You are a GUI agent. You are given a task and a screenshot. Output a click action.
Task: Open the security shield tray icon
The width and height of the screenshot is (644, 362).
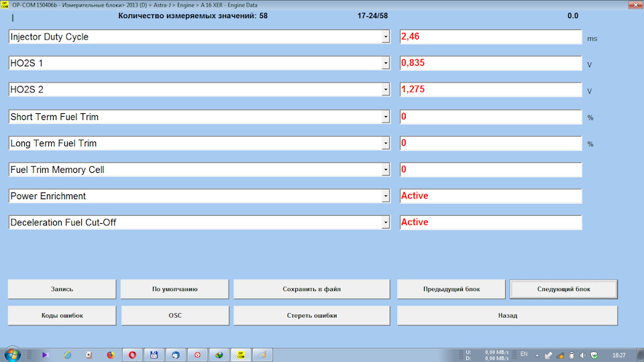click(x=594, y=355)
